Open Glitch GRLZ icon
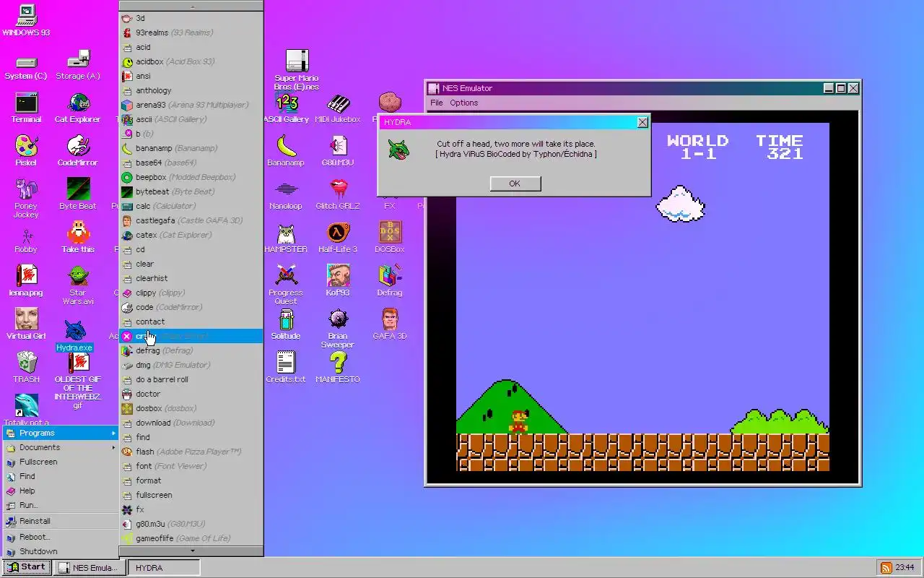Viewport: 924px width, 578px height. click(x=338, y=195)
